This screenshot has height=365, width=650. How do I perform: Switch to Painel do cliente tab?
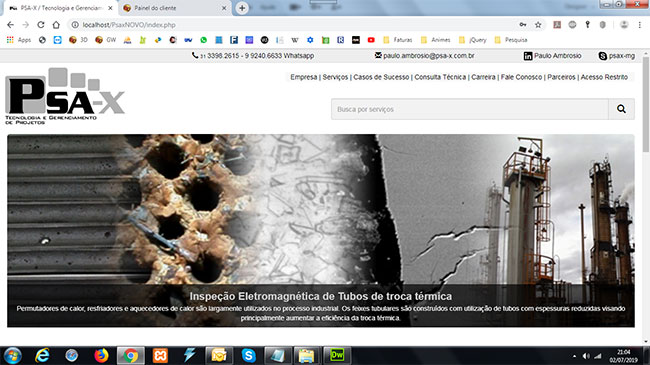[174, 8]
